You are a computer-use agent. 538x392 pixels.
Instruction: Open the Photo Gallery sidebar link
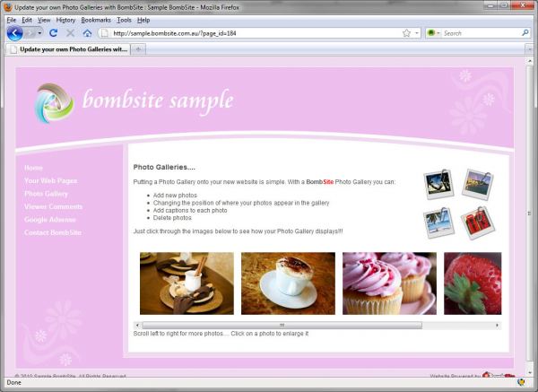pyautogui.click(x=46, y=194)
